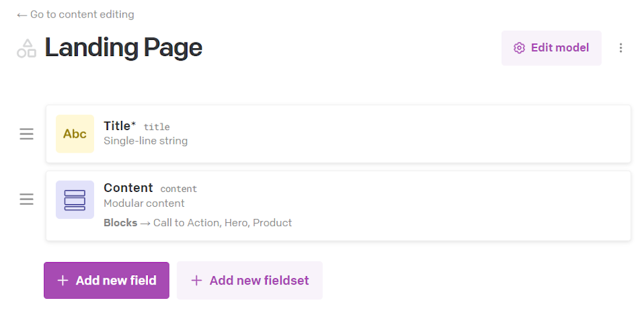Click the Landing Page heading
The height and width of the screenshot is (313, 644).
tap(123, 47)
